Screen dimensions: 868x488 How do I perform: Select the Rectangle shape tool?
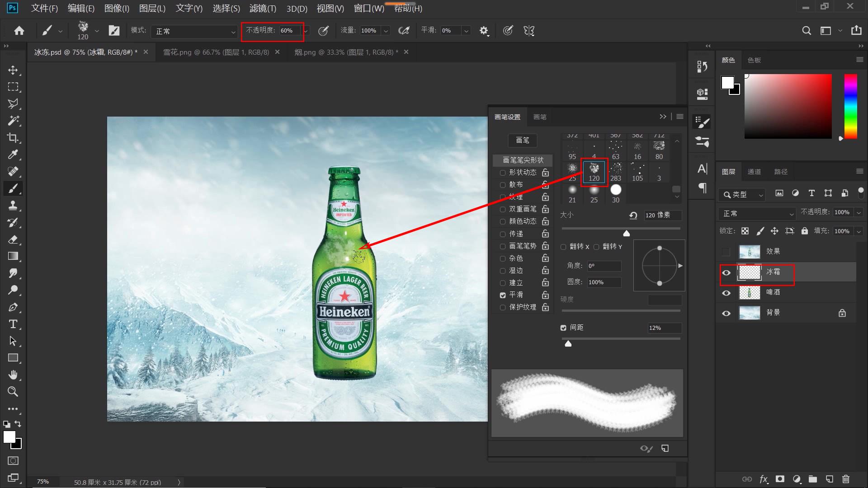tap(13, 358)
